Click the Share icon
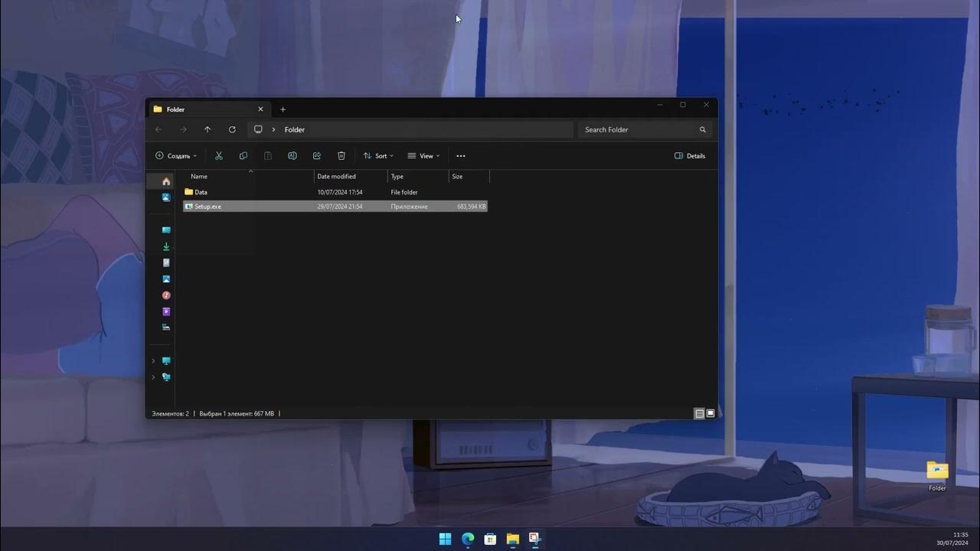Screen dimensions: 980x551 317,155
